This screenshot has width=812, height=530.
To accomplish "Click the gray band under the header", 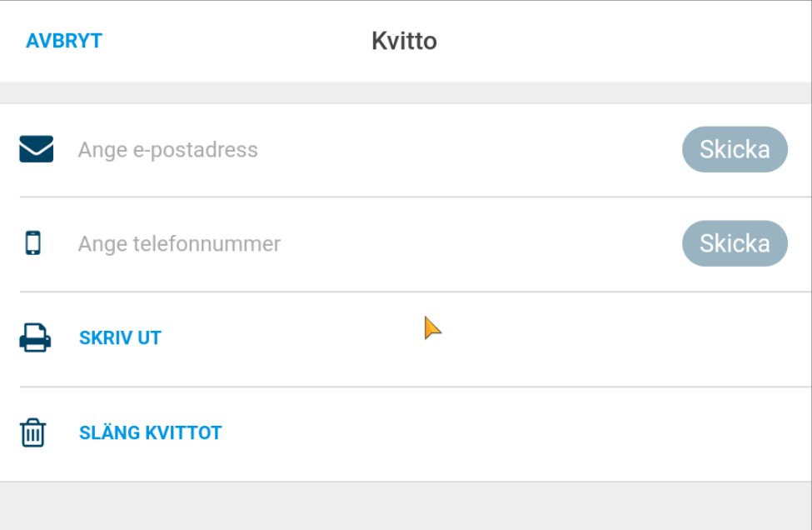I will [x=406, y=92].
